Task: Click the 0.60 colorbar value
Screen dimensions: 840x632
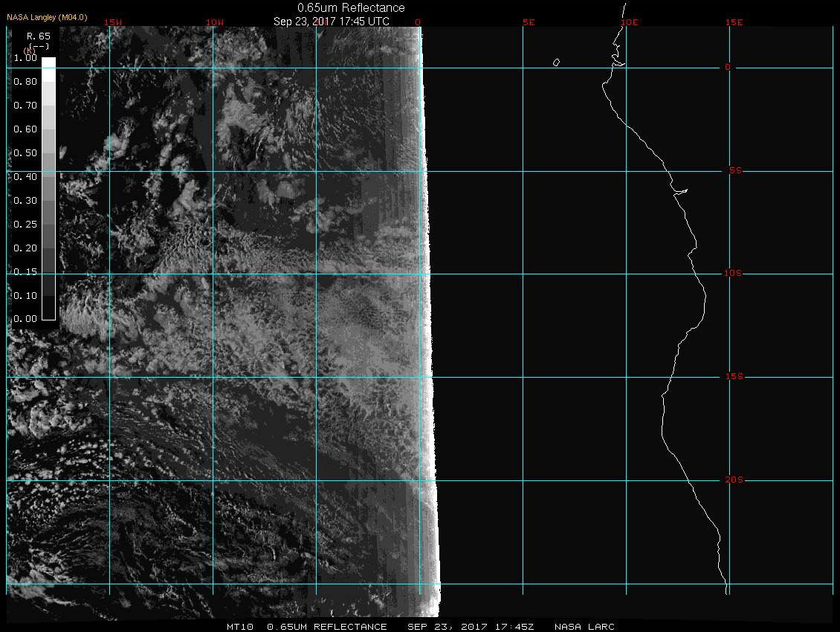Action: click(x=25, y=129)
